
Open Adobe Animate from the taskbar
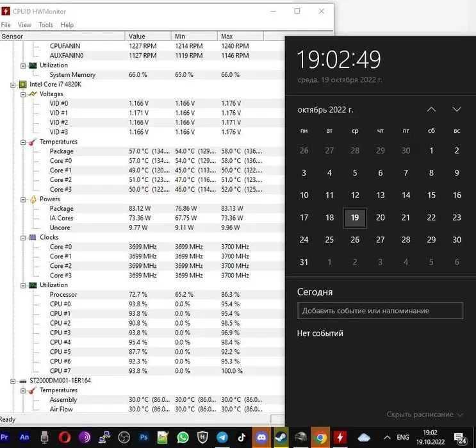[24, 437]
